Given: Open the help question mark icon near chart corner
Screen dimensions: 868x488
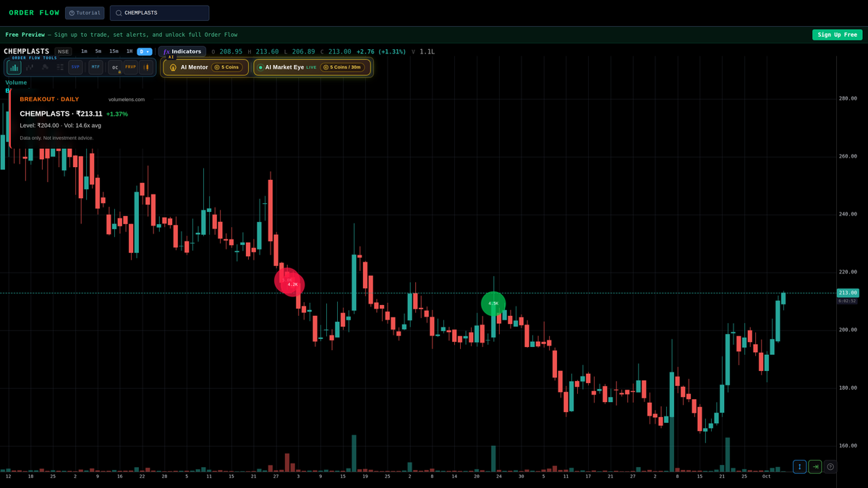Looking at the screenshot, I should 830,466.
